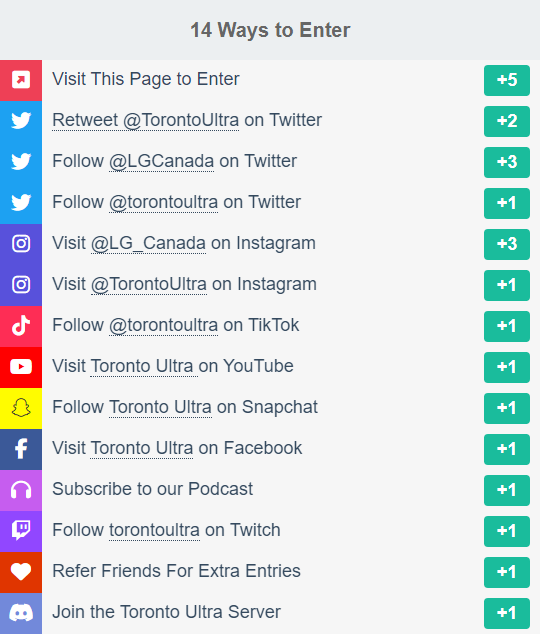Click the Facebook logo icon
540x634 pixels.
tap(21, 449)
